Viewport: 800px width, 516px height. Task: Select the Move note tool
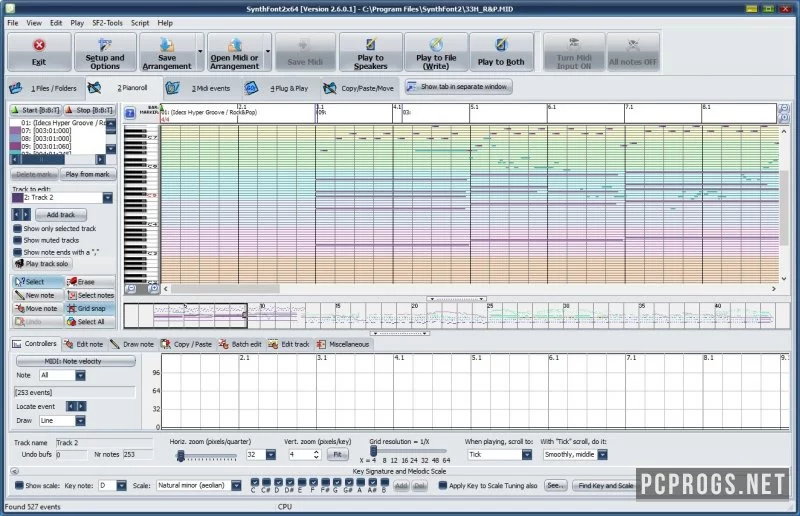[38, 308]
